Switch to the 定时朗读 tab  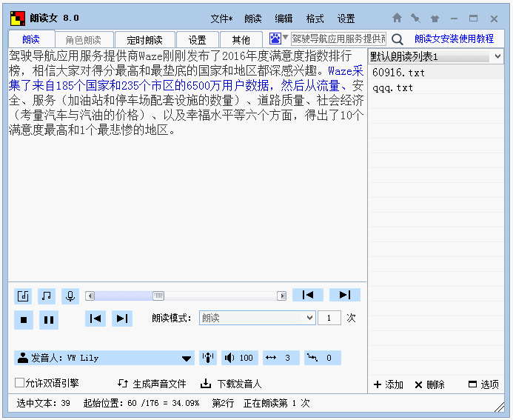point(144,40)
